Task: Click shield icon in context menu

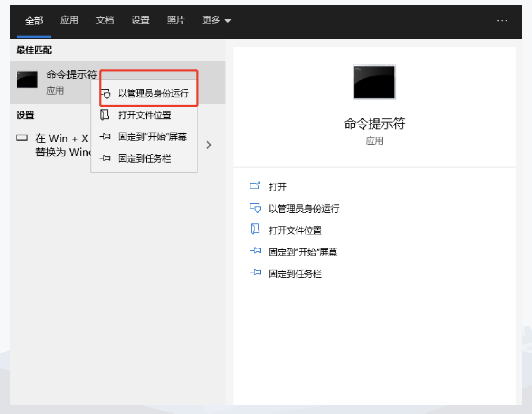Action: 105,94
